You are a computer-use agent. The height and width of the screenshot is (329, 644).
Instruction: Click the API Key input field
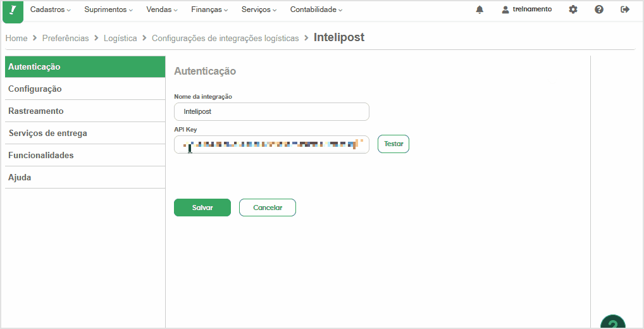click(271, 145)
